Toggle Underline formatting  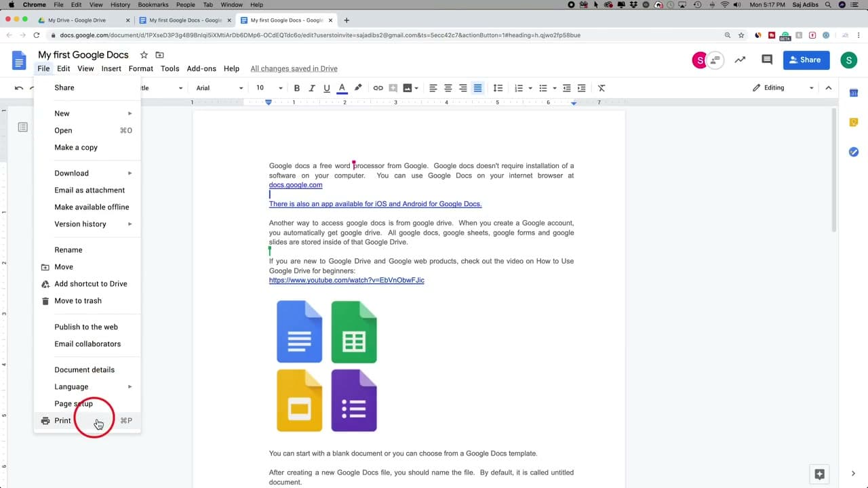click(327, 88)
